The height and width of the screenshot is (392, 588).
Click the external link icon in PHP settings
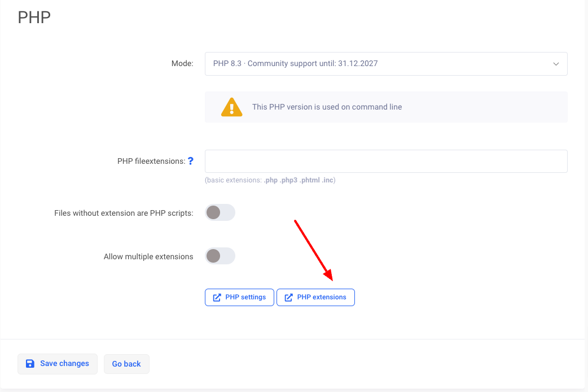tap(217, 298)
